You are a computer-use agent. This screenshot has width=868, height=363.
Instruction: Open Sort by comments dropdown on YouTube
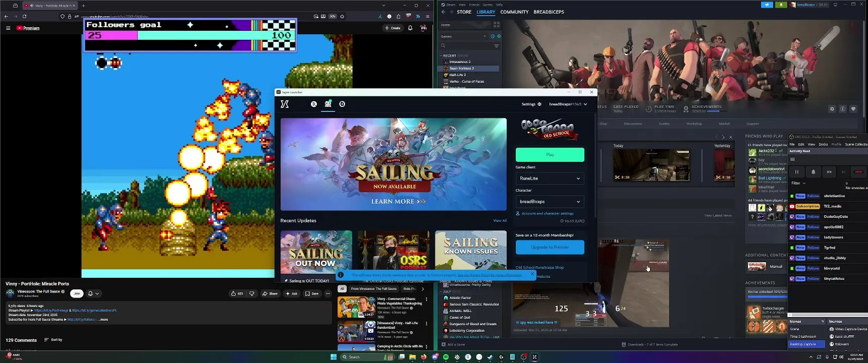(x=53, y=340)
